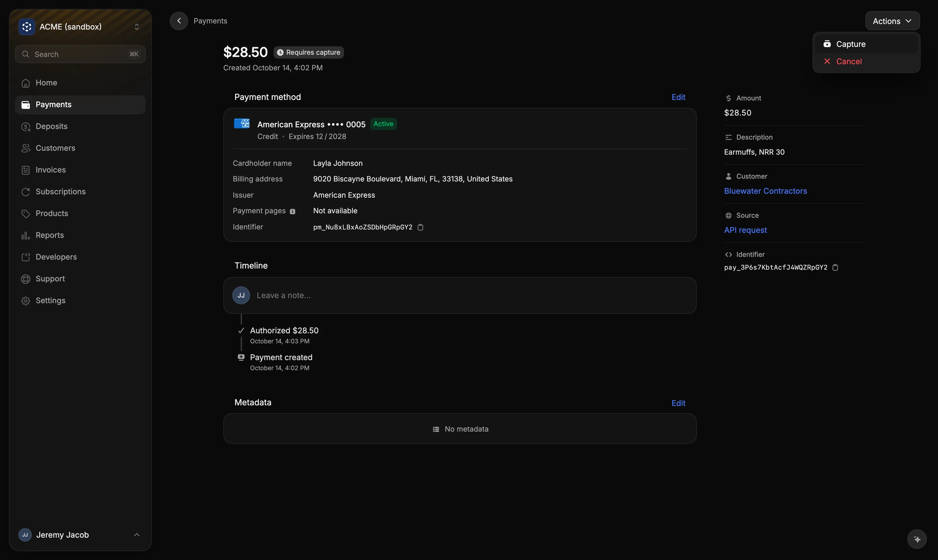Click the Requires capture status badge

(x=309, y=52)
